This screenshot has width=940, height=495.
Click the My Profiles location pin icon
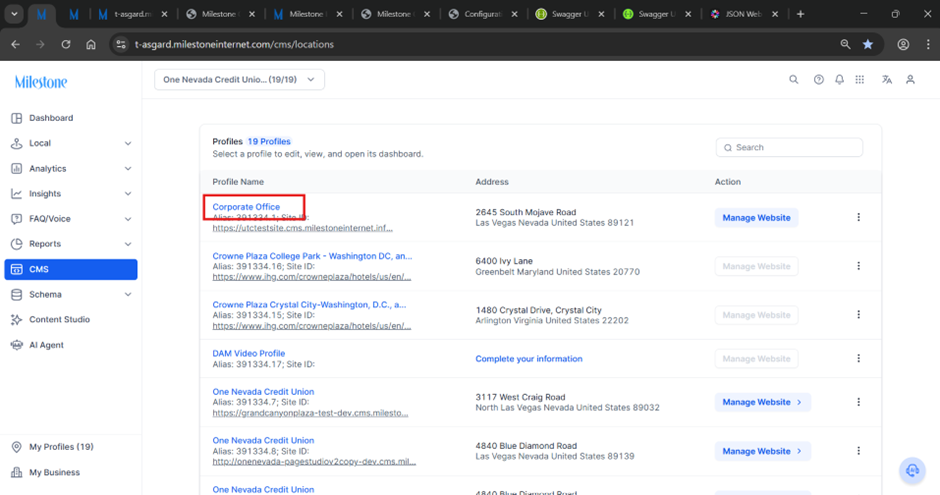pyautogui.click(x=17, y=446)
